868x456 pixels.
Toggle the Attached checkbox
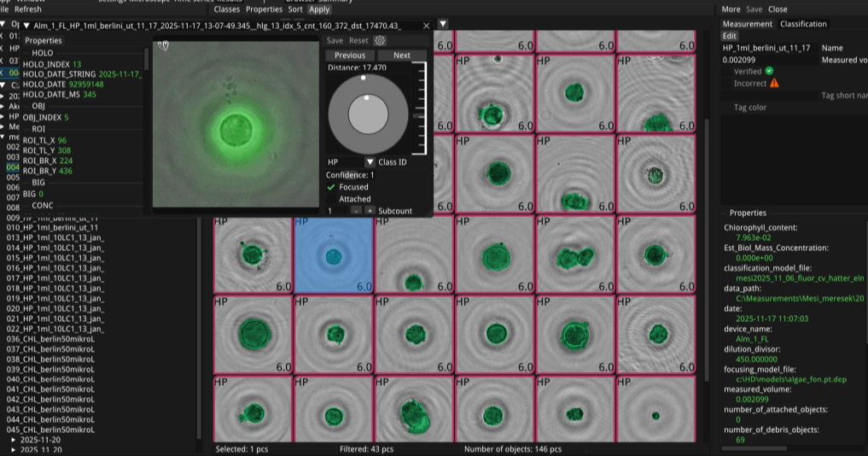(332, 198)
